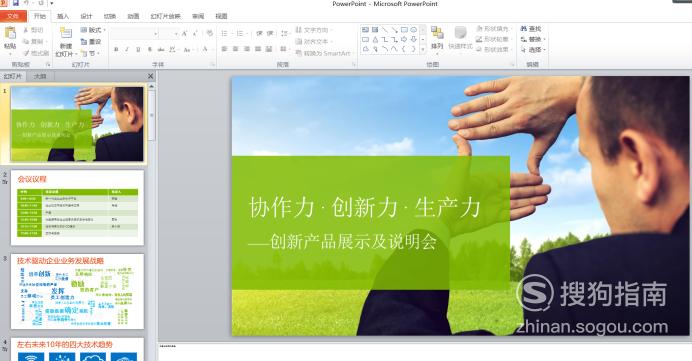Image resolution: width=692 pixels, height=361 pixels.
Task: Toggle Align Text Left
Action: pos(224,49)
